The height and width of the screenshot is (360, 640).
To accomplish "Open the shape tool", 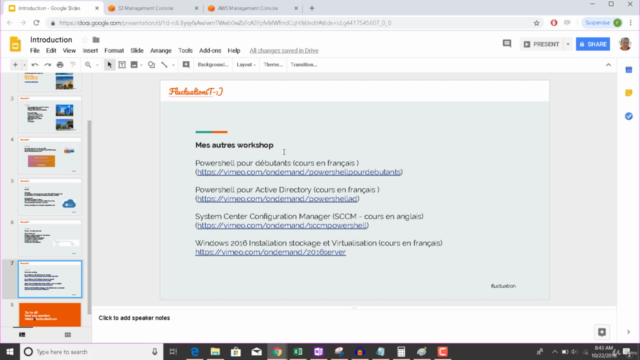I will point(151,64).
